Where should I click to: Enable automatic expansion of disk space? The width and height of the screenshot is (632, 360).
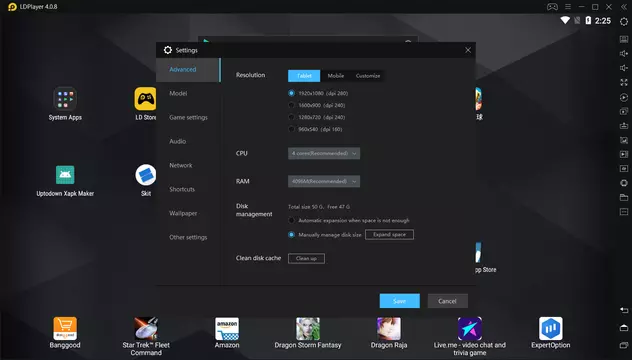(291, 221)
